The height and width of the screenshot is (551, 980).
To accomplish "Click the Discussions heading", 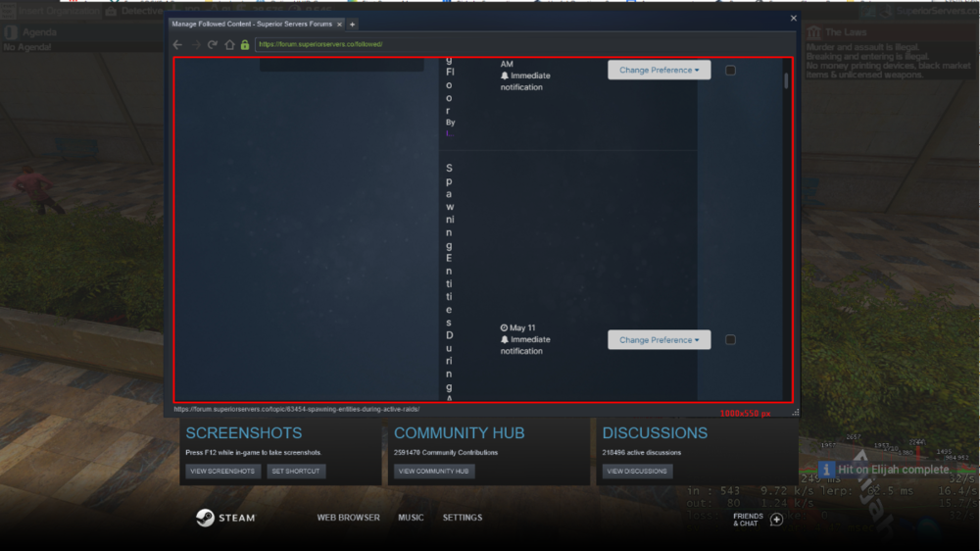I will pos(655,432).
